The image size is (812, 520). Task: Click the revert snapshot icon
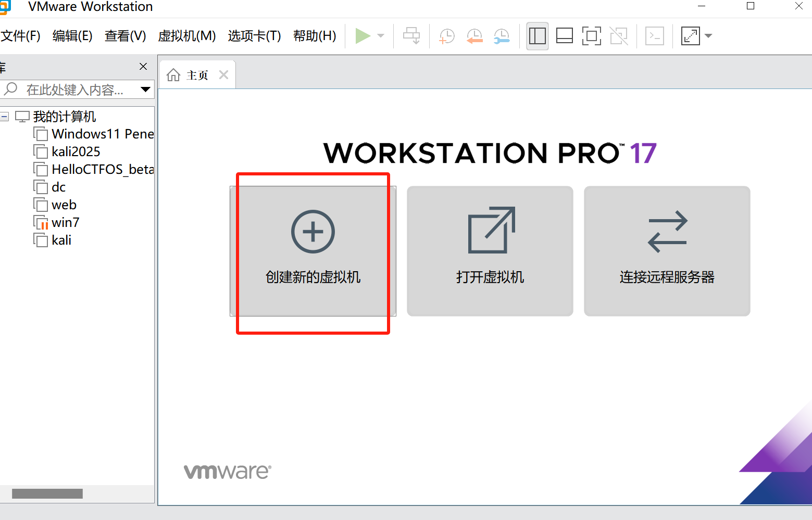(x=474, y=36)
